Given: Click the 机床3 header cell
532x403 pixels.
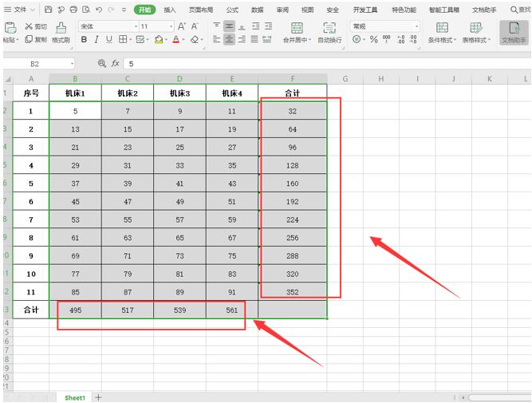Looking at the screenshot, I should tap(179, 93).
